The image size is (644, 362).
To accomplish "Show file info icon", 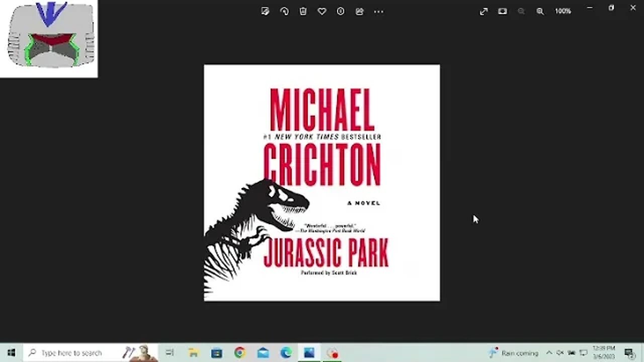I will point(341,11).
